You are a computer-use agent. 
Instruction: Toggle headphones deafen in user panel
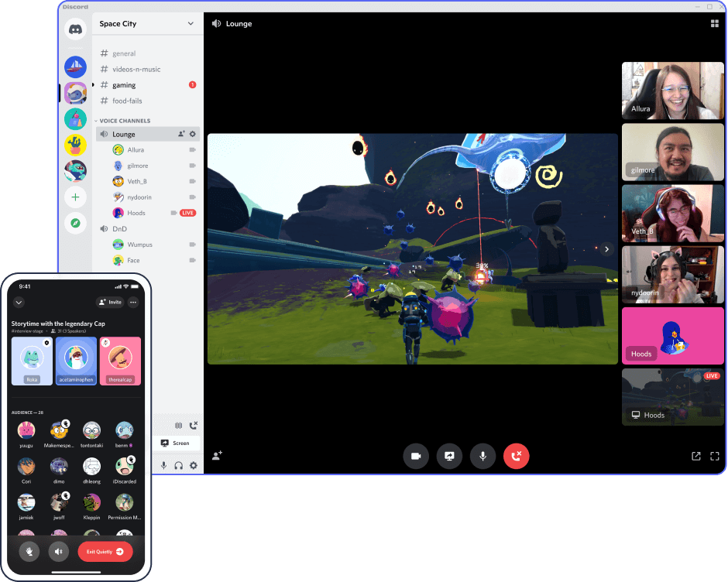coord(178,465)
